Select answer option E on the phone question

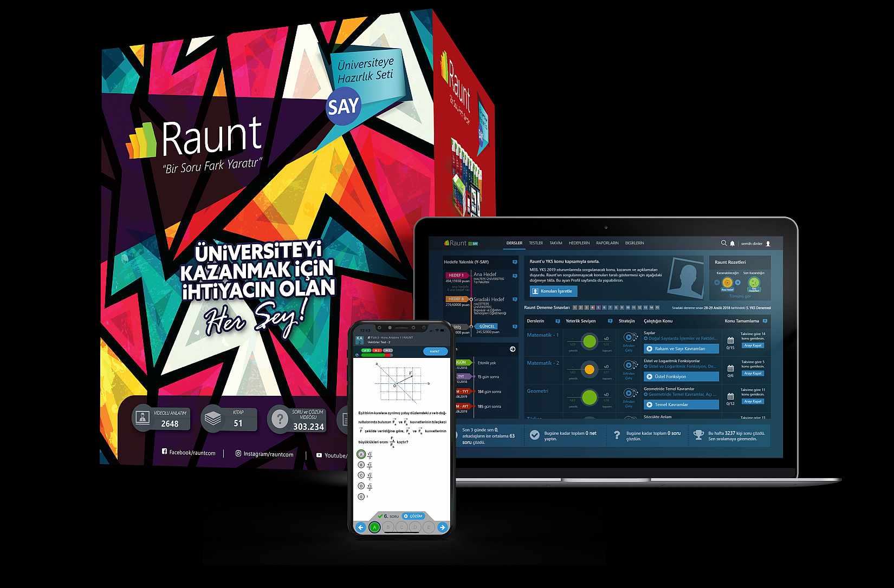[x=361, y=496]
